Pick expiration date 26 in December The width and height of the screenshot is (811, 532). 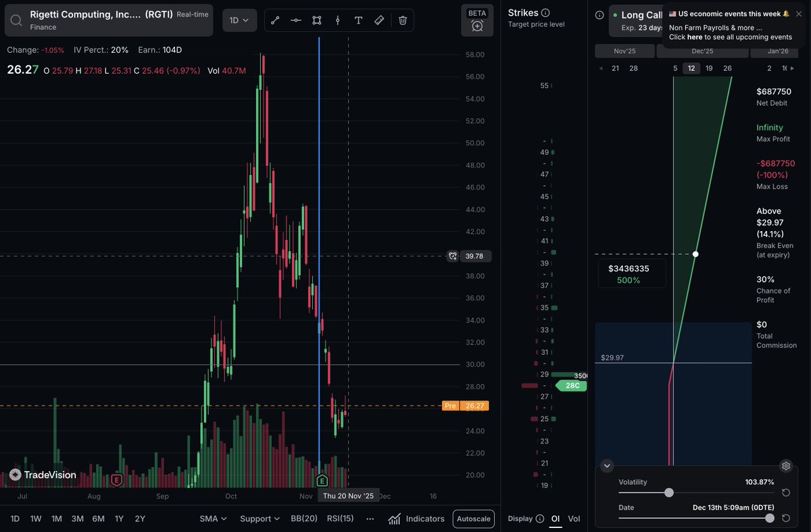click(727, 68)
